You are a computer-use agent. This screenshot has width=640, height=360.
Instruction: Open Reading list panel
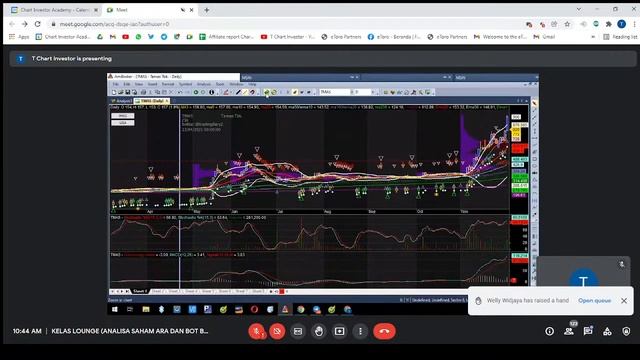(620, 37)
